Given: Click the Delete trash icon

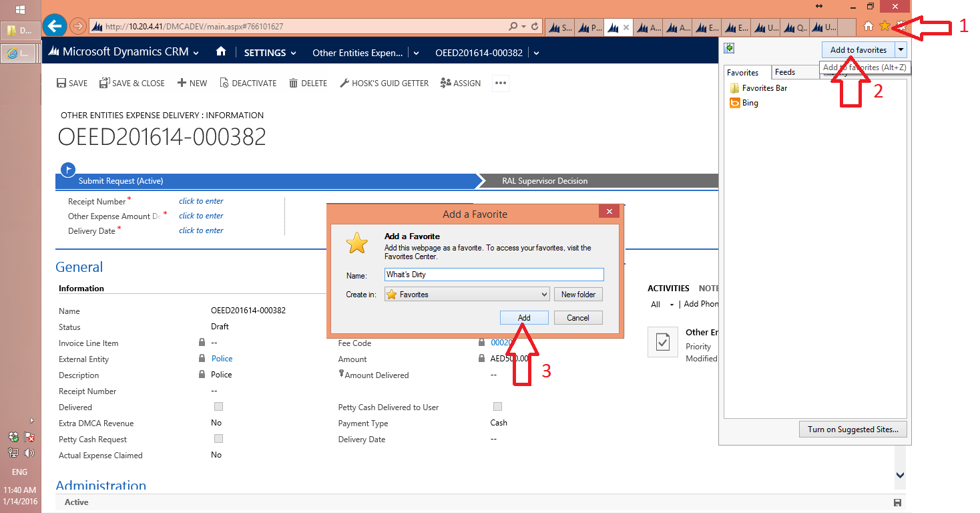Looking at the screenshot, I should [x=293, y=83].
